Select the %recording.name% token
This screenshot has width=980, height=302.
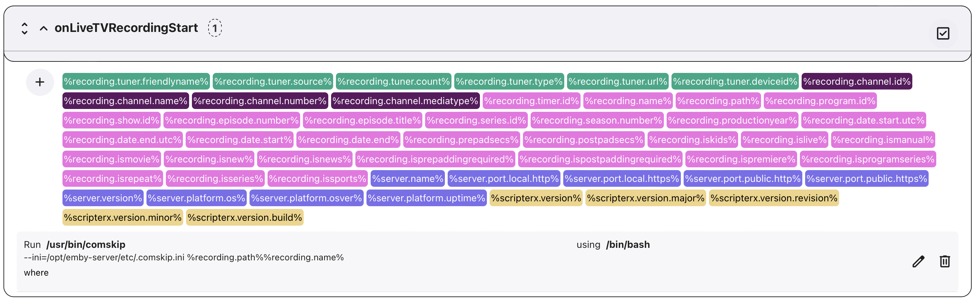pos(628,101)
